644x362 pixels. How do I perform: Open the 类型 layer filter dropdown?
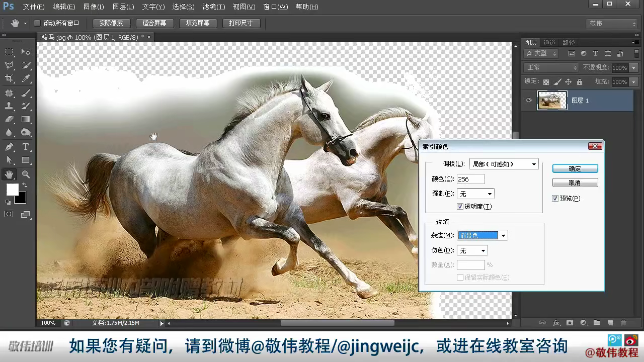[541, 53]
